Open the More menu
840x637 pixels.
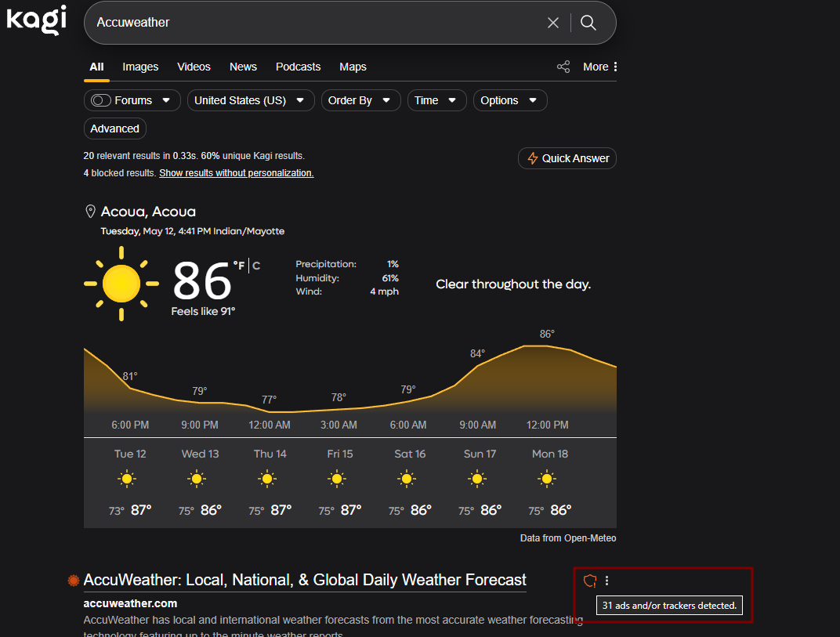pyautogui.click(x=600, y=67)
